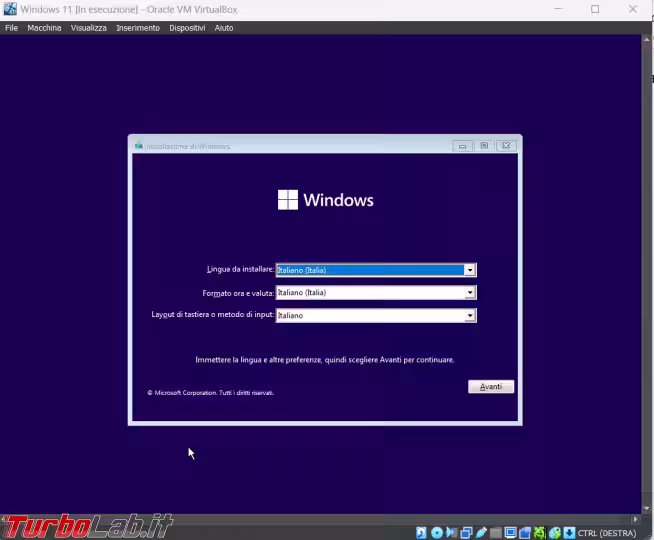Maximize the VirtualBox window
This screenshot has height=540, width=654.
tap(595, 9)
